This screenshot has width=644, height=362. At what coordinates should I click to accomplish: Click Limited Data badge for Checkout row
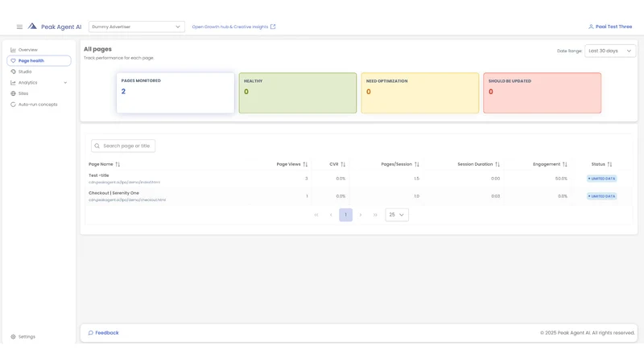click(601, 196)
